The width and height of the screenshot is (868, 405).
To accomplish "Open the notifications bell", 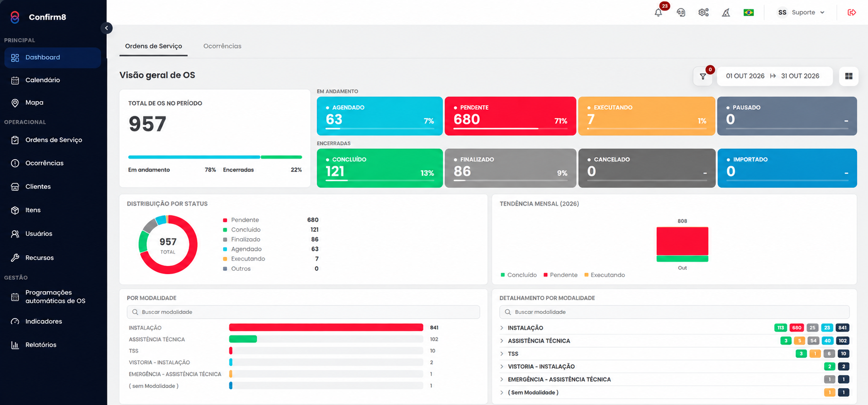I will point(658,13).
